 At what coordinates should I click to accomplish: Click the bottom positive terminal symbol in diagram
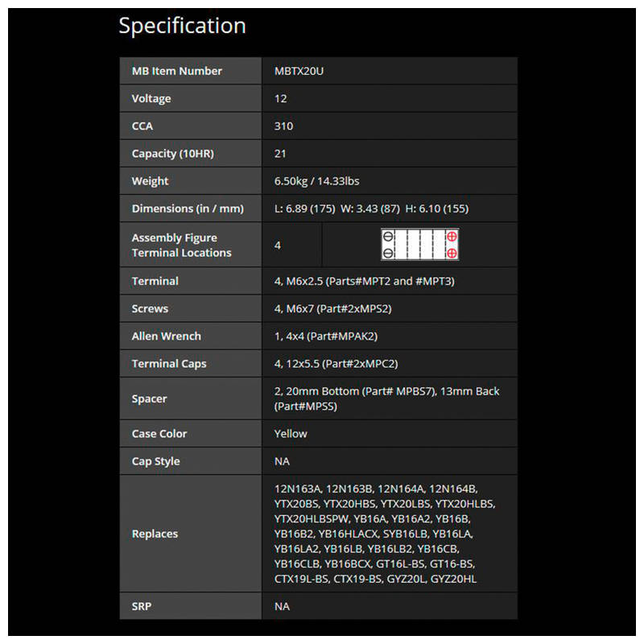click(x=452, y=254)
